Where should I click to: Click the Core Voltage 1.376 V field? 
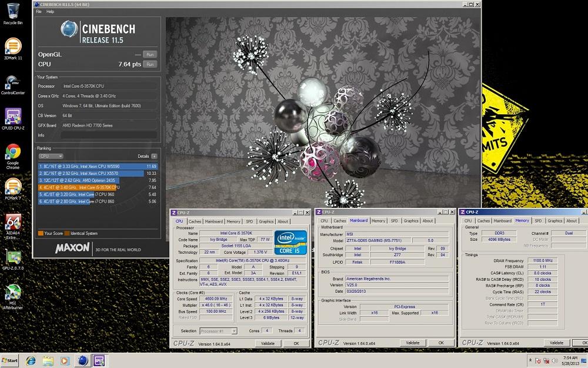(260, 252)
